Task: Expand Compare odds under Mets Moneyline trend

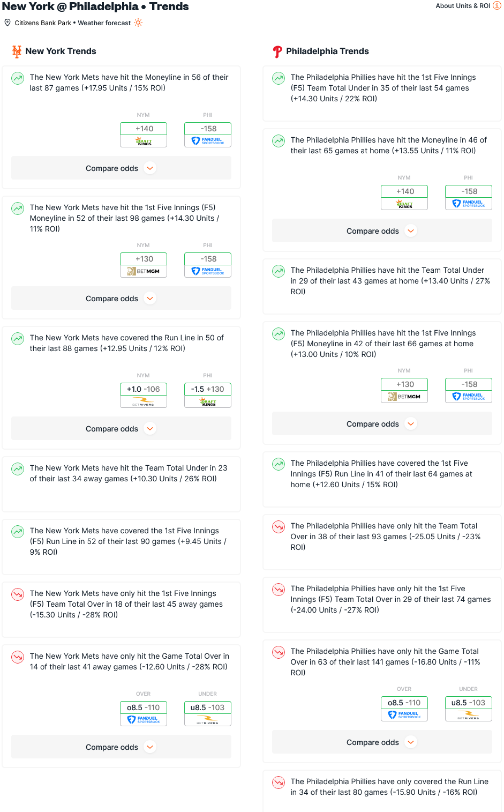Action: pos(121,168)
